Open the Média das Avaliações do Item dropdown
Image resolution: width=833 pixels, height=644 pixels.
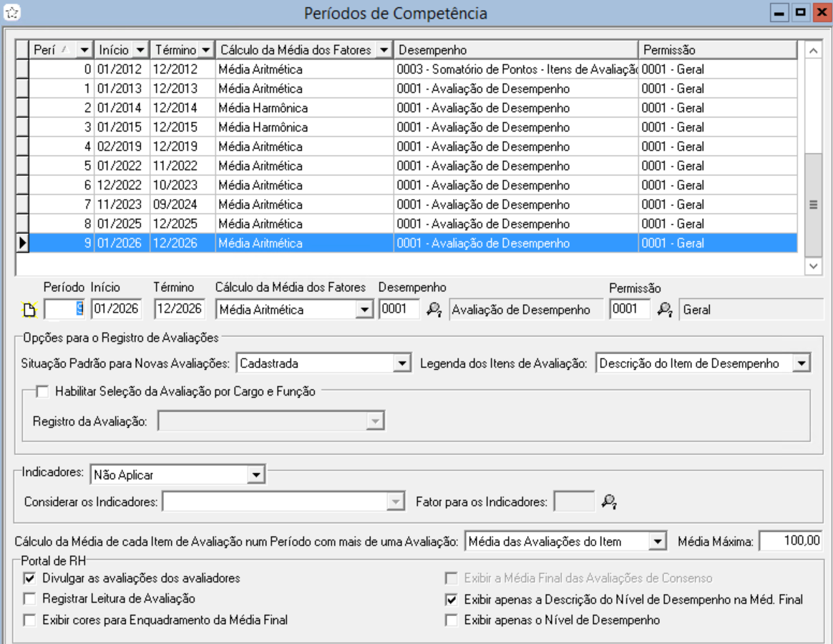(x=658, y=542)
